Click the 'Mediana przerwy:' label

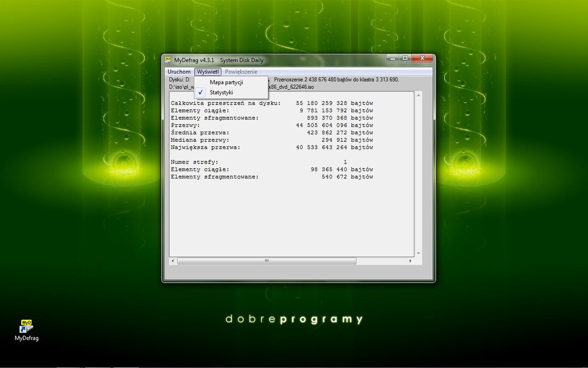[200, 140]
